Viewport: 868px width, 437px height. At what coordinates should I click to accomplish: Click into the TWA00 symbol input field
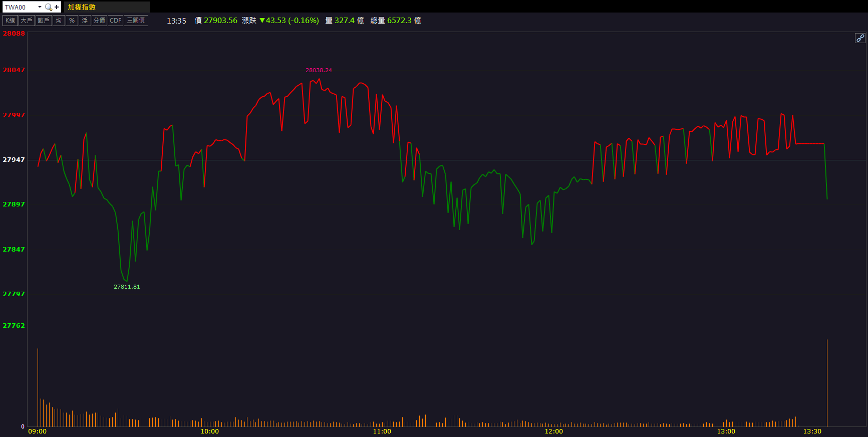[x=19, y=7]
